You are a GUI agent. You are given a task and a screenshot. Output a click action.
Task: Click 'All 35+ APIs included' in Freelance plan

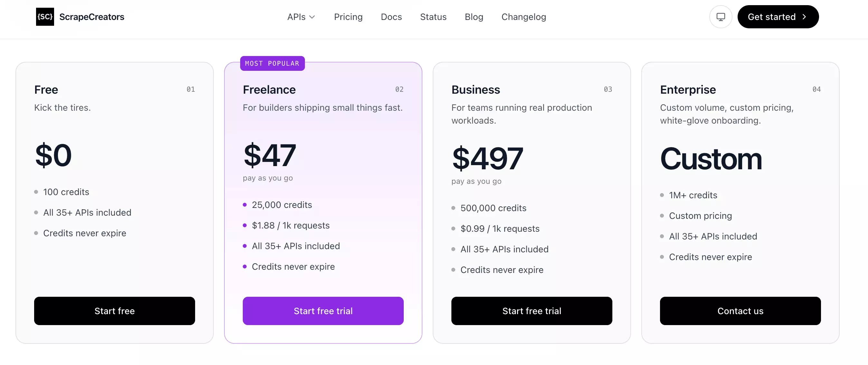tap(296, 246)
